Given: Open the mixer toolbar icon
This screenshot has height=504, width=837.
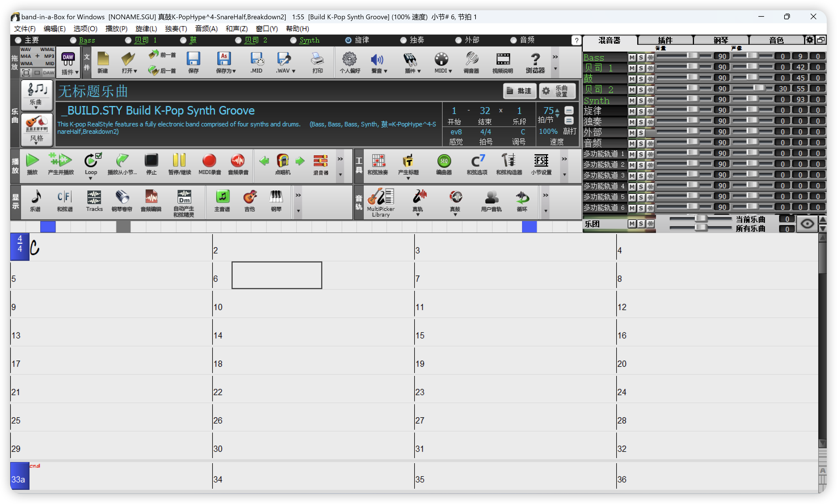Looking at the screenshot, I should click(321, 164).
